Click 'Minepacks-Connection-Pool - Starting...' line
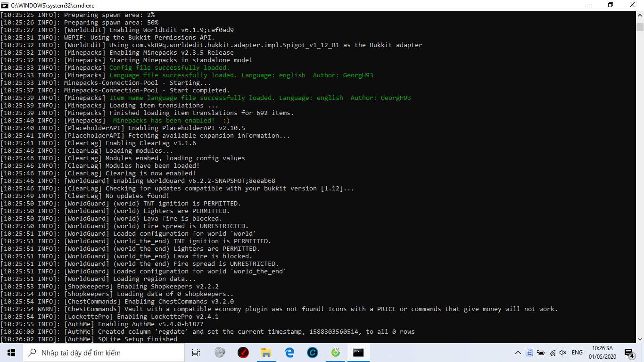This screenshot has width=644, height=362. point(106,83)
